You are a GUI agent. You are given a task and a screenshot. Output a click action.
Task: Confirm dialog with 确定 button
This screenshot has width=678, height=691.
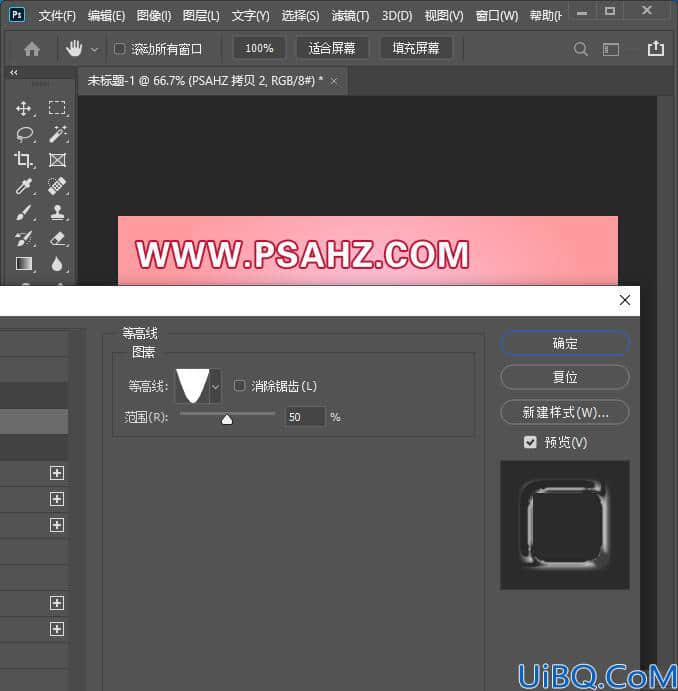(x=565, y=343)
